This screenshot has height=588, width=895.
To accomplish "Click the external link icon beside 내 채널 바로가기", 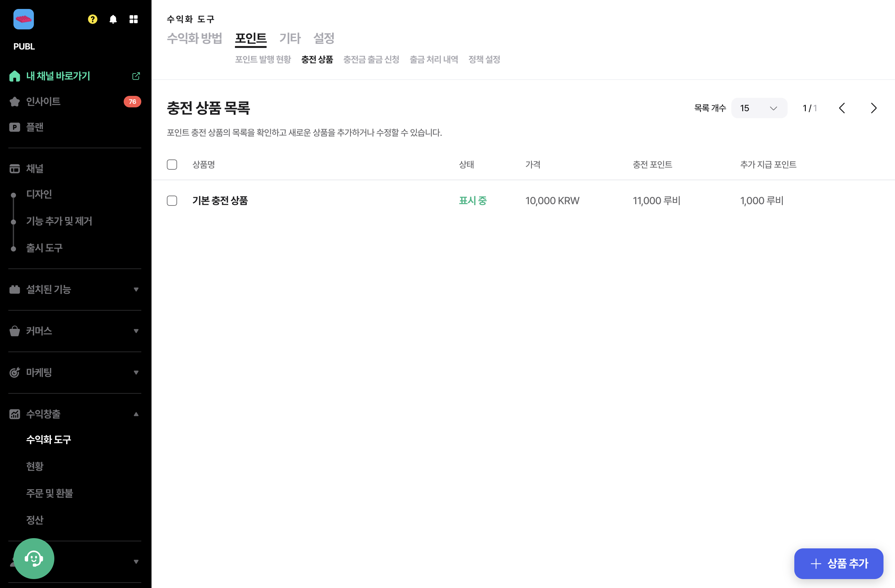I will point(136,76).
